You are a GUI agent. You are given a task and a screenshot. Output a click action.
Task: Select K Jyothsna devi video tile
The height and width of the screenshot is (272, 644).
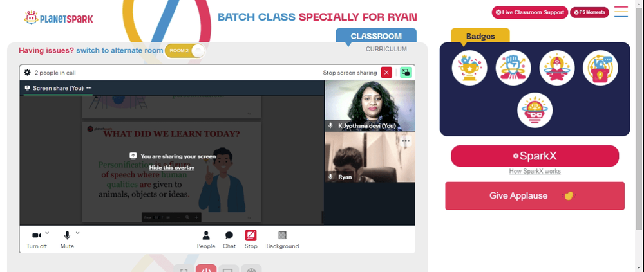(x=370, y=105)
